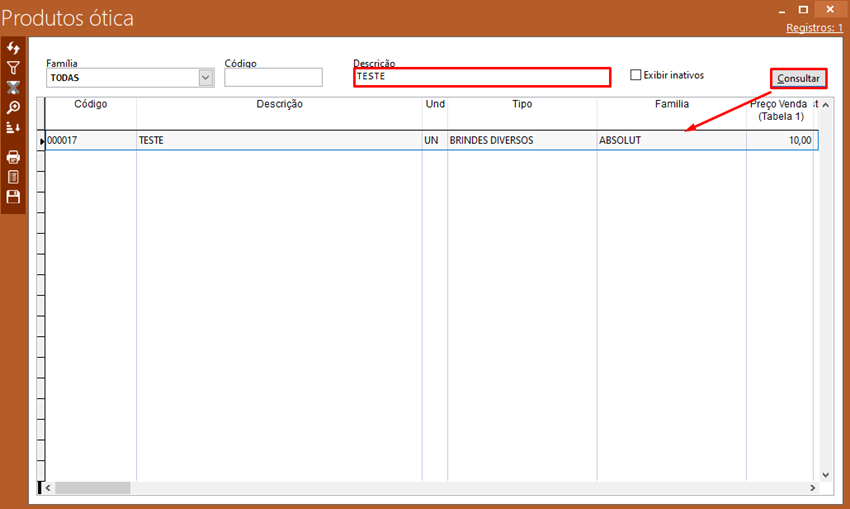Viewport: 850px width, 509px height.
Task: Click the refresh arrows icon in sidebar
Action: click(13, 49)
